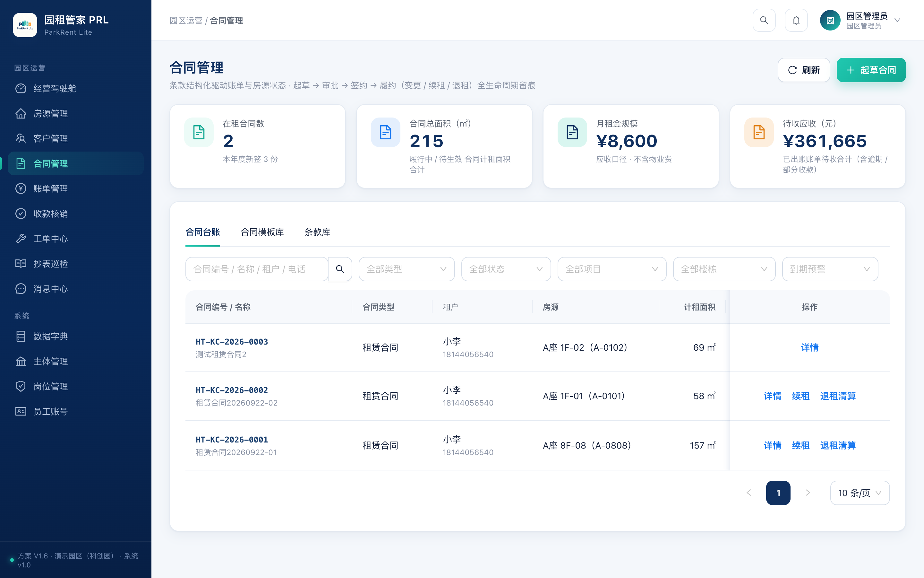Click 详情 for HT-KC-2026-0001
Viewport: 924px width, 578px height.
pyautogui.click(x=773, y=445)
